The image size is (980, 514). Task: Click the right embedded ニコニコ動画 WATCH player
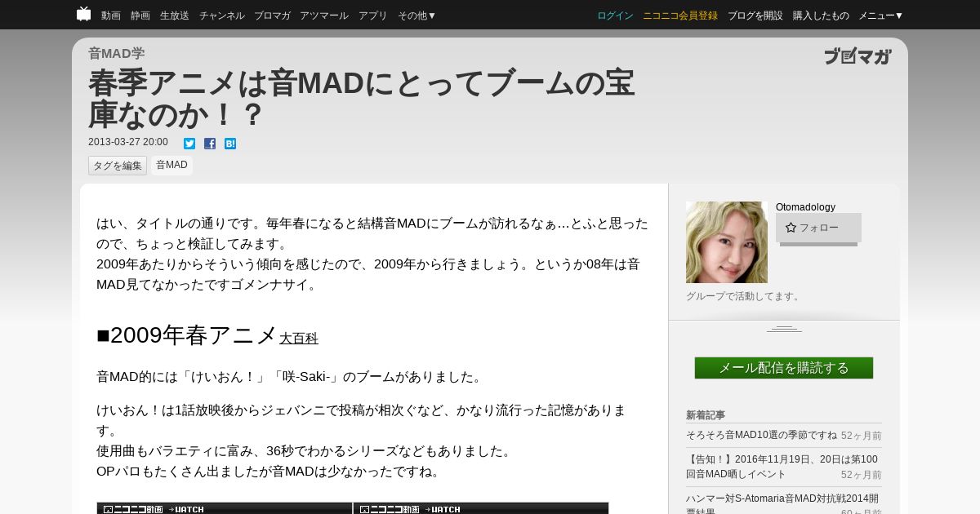pos(481,508)
